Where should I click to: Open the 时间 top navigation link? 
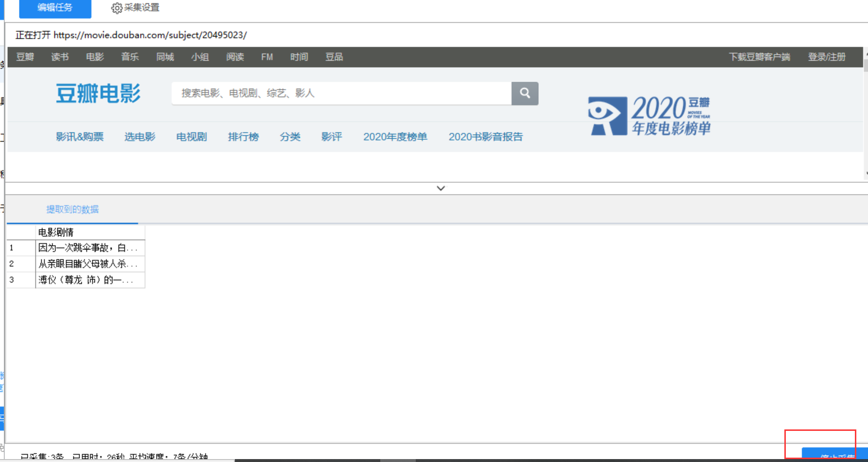pos(299,57)
